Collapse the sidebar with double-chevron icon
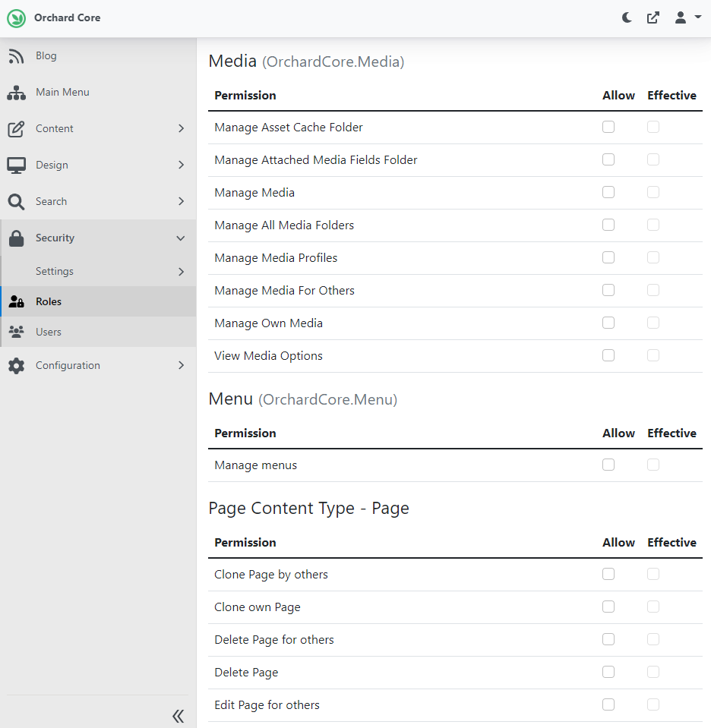This screenshot has width=711, height=728. pos(179,716)
